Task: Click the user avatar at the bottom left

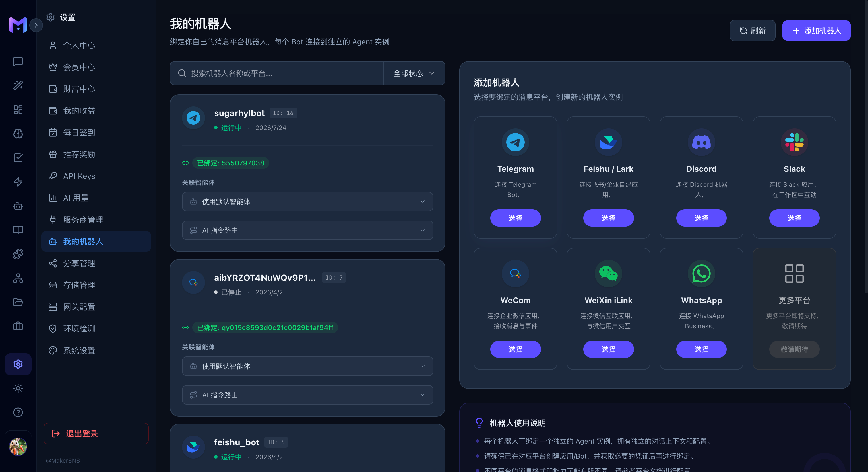Action: coord(18,447)
